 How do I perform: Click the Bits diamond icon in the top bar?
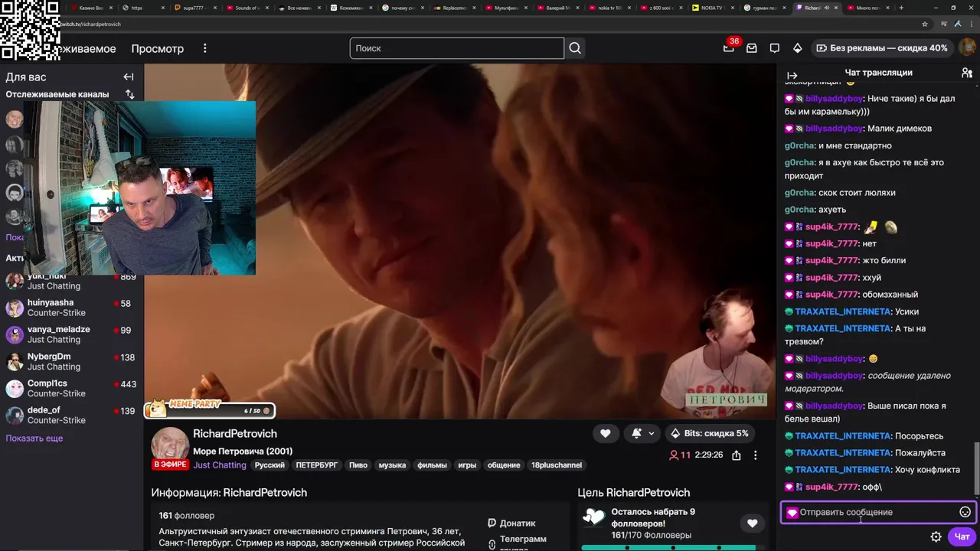[x=797, y=48]
